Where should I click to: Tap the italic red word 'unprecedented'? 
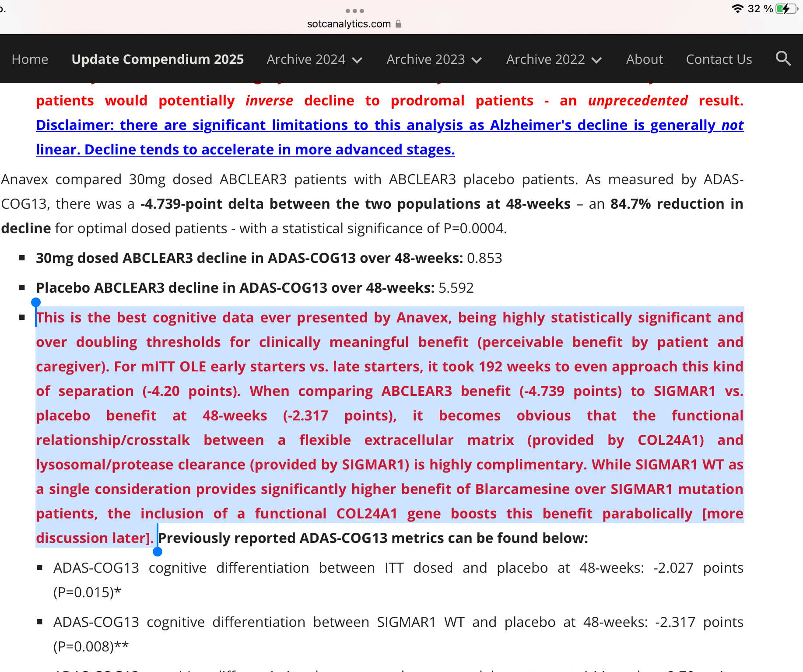(x=638, y=101)
